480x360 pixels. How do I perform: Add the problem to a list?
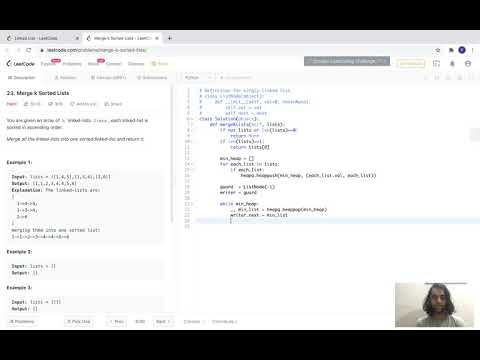point(83,104)
